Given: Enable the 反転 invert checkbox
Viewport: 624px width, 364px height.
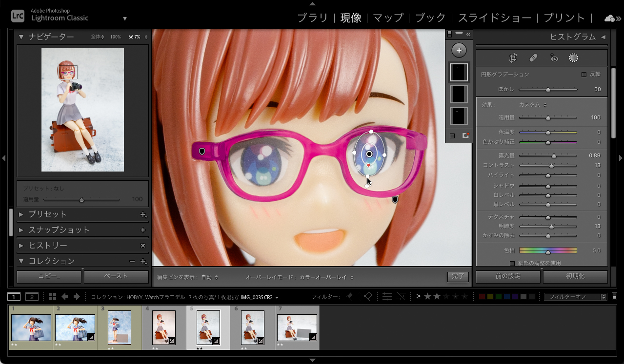Looking at the screenshot, I should [x=584, y=75].
